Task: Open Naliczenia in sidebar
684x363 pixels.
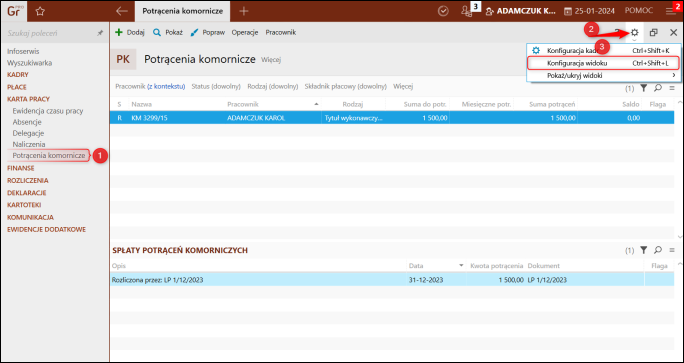Action: coord(29,144)
